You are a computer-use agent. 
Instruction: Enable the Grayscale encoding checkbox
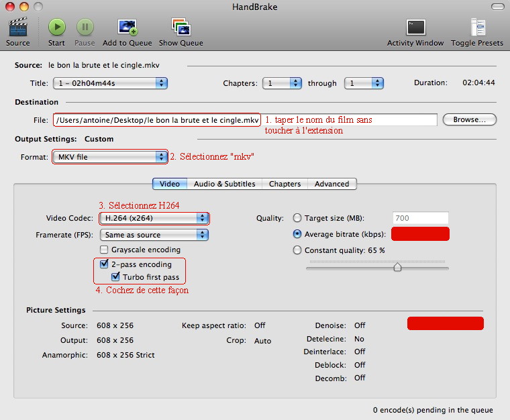tap(104, 250)
